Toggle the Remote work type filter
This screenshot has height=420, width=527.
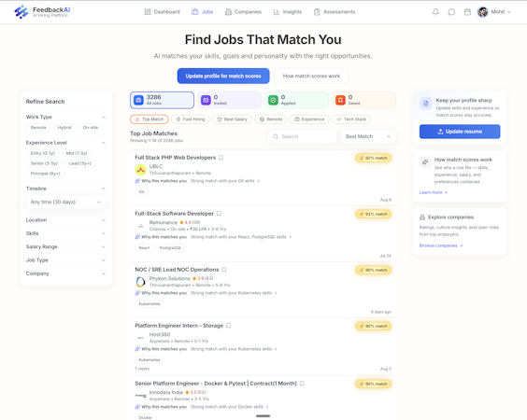coord(38,128)
